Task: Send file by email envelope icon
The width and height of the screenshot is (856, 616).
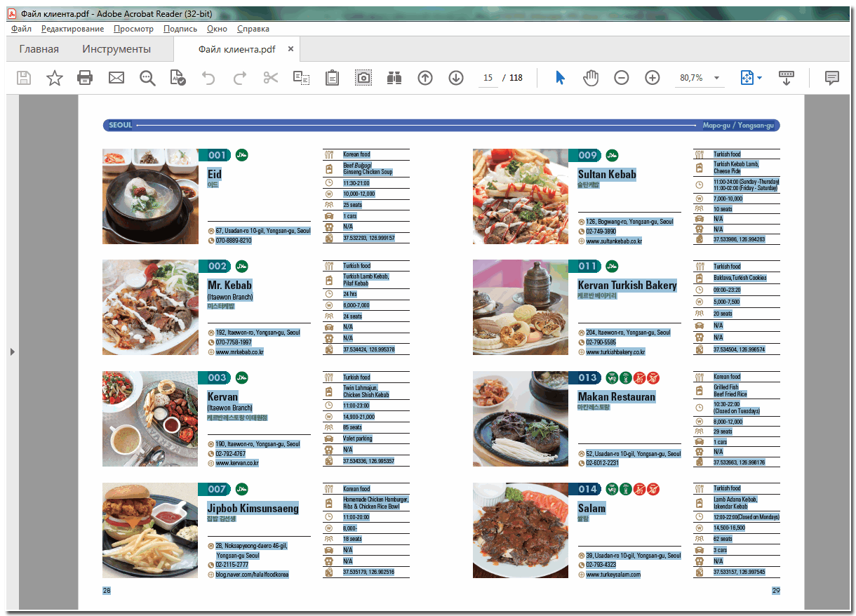Action: coord(116,78)
